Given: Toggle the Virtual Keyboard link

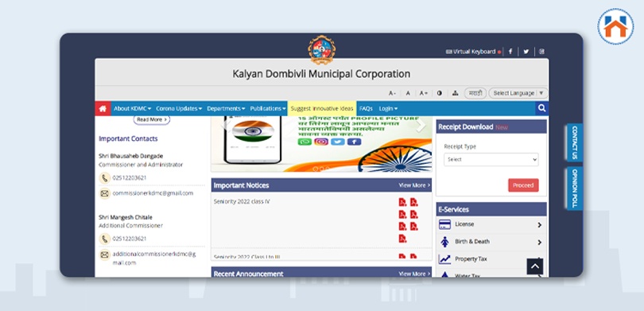Looking at the screenshot, I should point(473,52).
